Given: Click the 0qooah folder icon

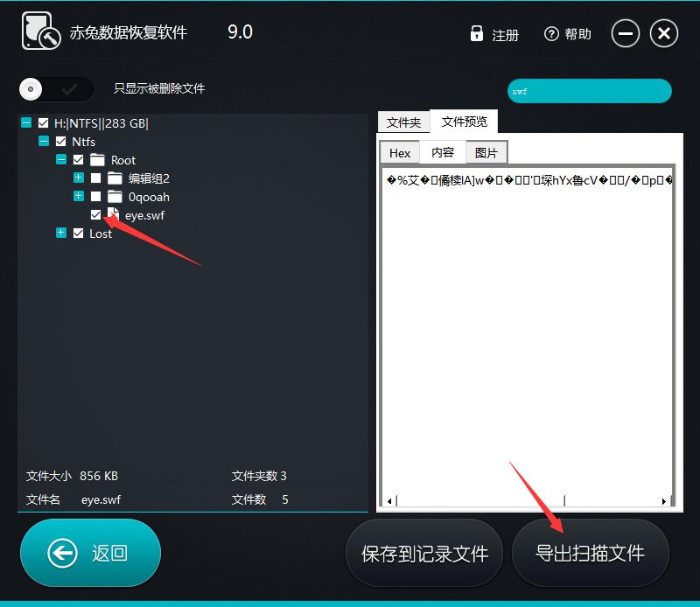Looking at the screenshot, I should pyautogui.click(x=115, y=197).
